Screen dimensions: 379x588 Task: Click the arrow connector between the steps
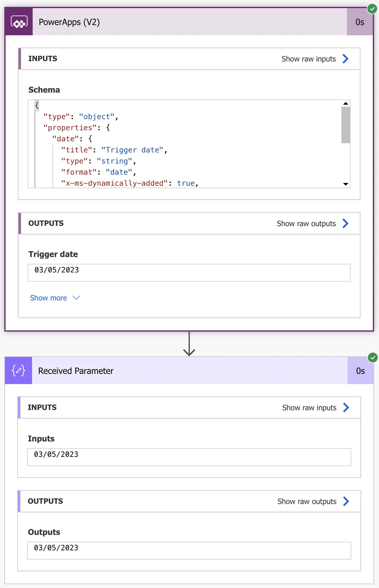(189, 344)
